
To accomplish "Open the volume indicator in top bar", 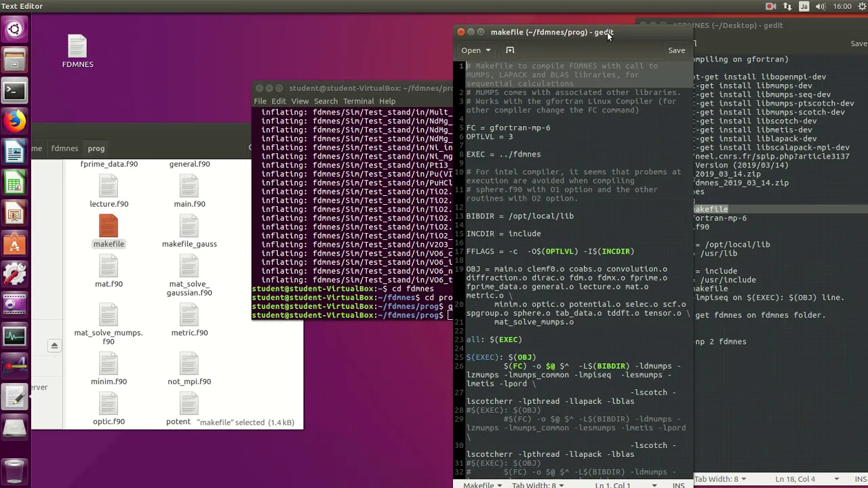I will 821,6.
